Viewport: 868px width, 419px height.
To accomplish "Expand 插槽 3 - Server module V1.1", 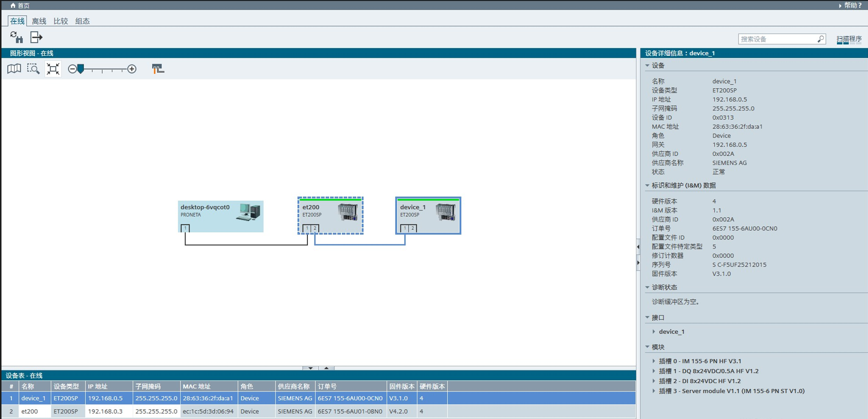I will [654, 391].
